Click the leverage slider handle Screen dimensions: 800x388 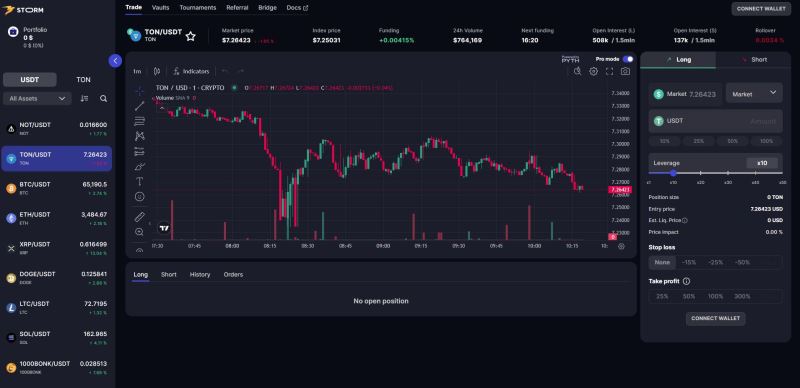point(673,173)
